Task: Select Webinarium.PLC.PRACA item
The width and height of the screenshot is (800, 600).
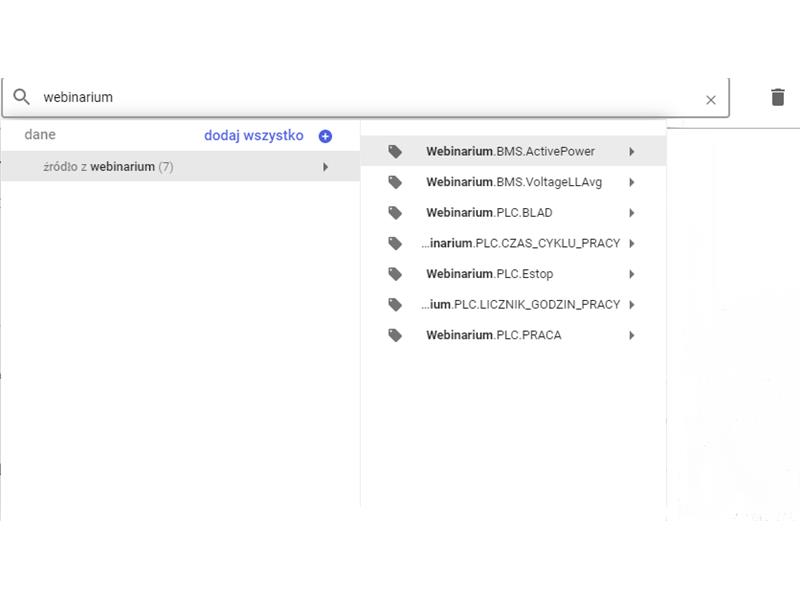Action: (513, 335)
